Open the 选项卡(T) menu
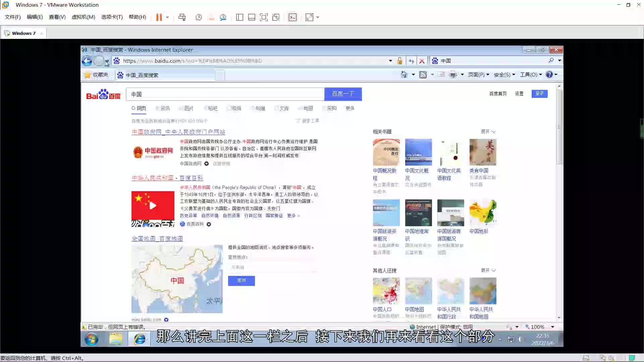 pos(112,17)
